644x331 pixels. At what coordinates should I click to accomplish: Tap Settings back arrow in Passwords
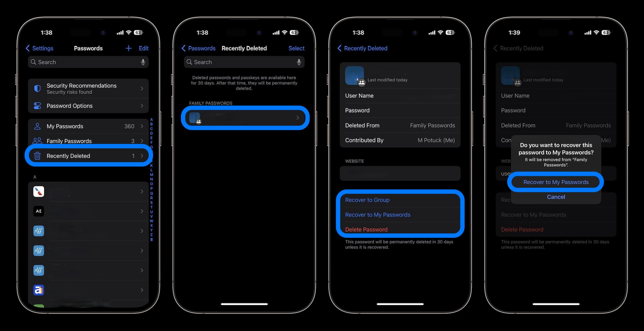(39, 48)
